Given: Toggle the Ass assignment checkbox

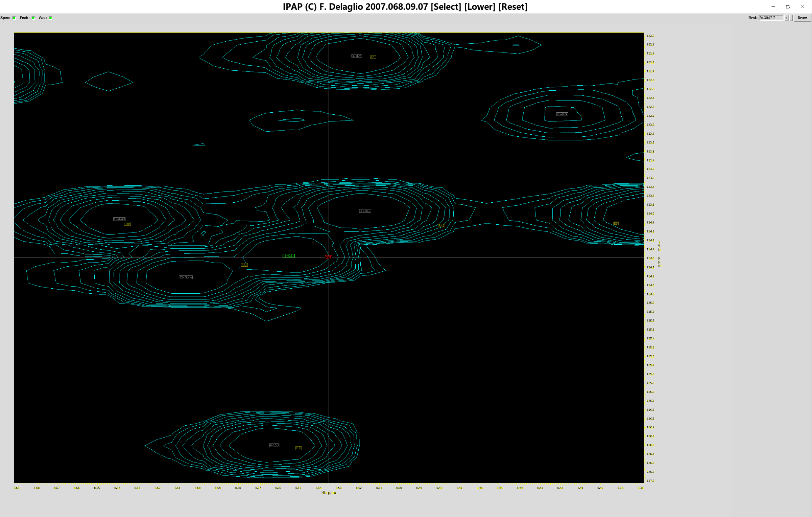Looking at the screenshot, I should coord(51,18).
